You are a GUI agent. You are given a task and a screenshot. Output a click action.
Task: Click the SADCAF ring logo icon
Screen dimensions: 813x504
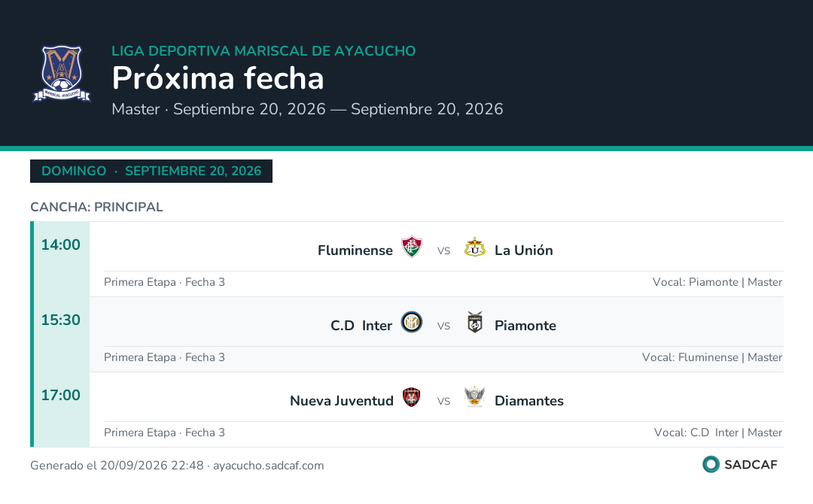(711, 464)
